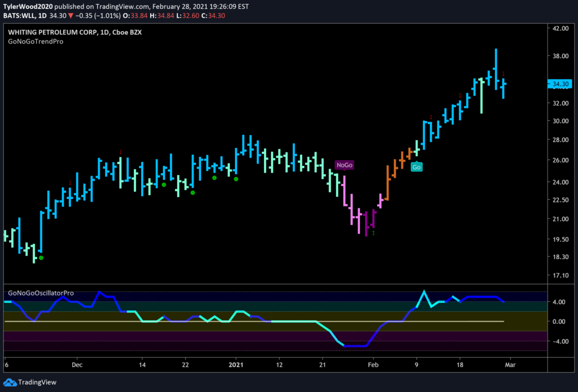Click the 14 date axis label
This screenshot has width=578, height=392.
click(142, 365)
